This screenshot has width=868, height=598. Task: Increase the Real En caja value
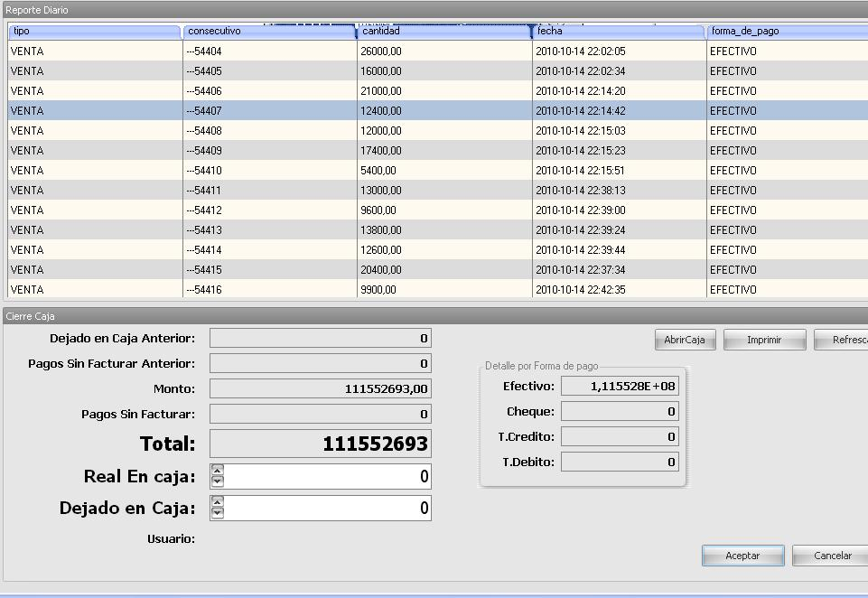coord(217,471)
